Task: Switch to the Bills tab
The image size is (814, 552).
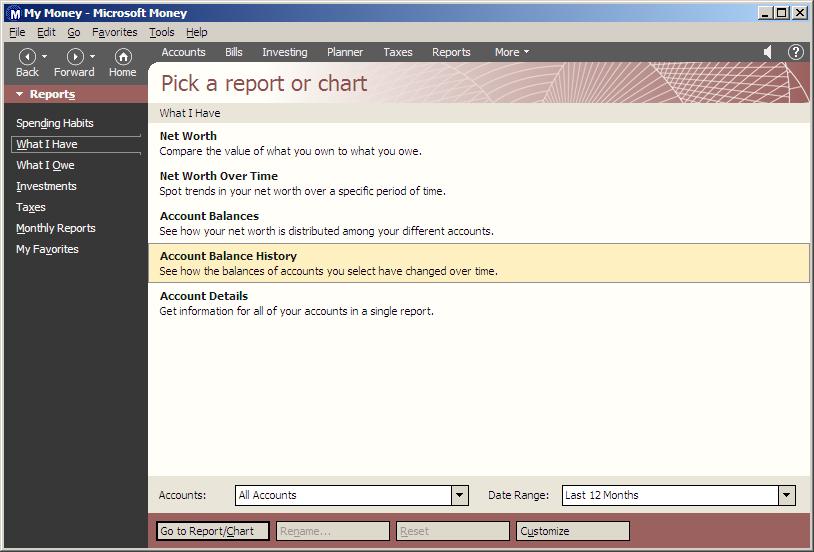Action: 234,52
